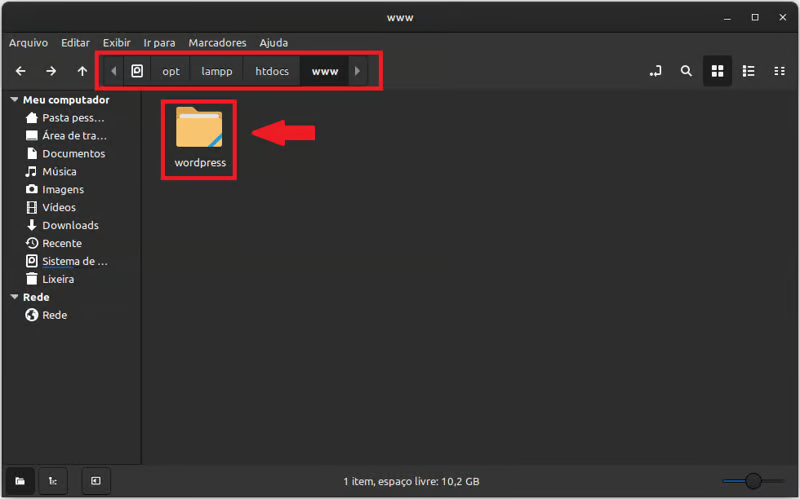Collapse the Meu computador section

(x=14, y=99)
